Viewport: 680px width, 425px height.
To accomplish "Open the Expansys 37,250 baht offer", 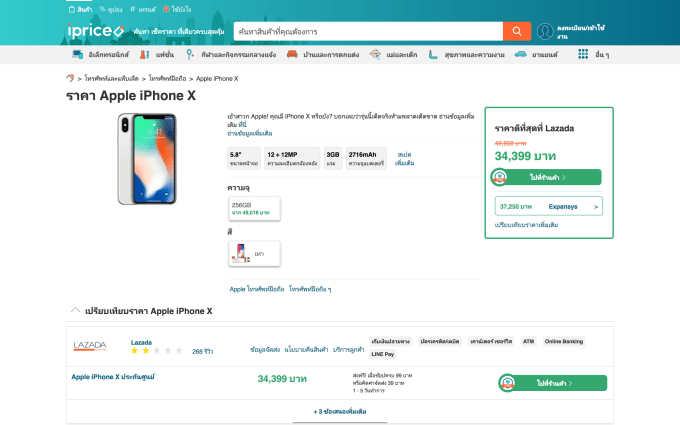I will pos(548,206).
